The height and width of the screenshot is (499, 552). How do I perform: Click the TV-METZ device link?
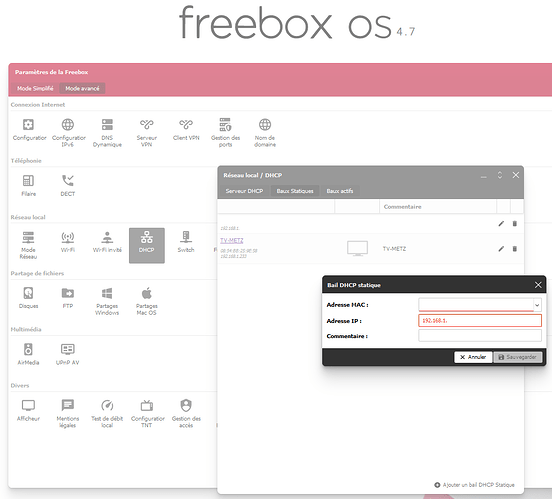pos(232,241)
